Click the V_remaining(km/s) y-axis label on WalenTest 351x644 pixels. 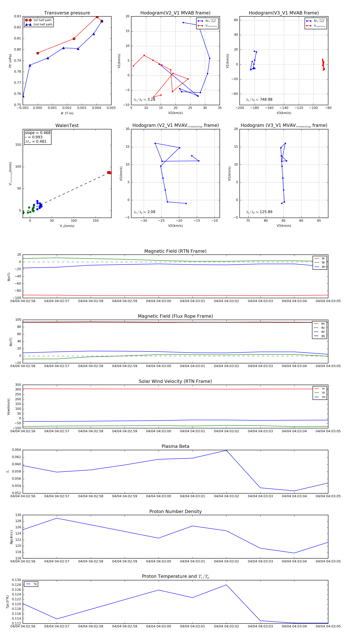click(x=10, y=173)
